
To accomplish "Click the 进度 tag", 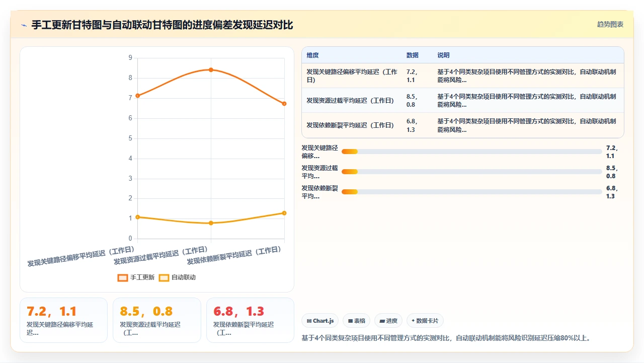I will (388, 321).
